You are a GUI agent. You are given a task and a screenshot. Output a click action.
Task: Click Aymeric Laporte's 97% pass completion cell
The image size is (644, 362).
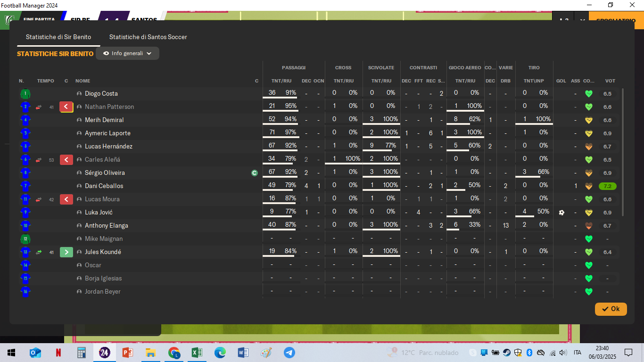[x=290, y=132]
